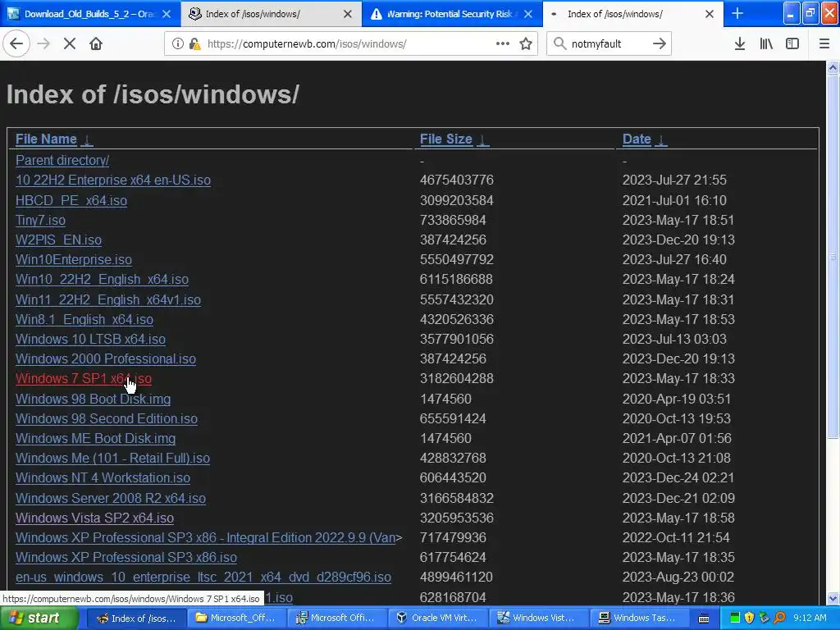Download Windows 98 Boot Disk.img
This screenshot has width=840, height=630.
click(x=94, y=399)
